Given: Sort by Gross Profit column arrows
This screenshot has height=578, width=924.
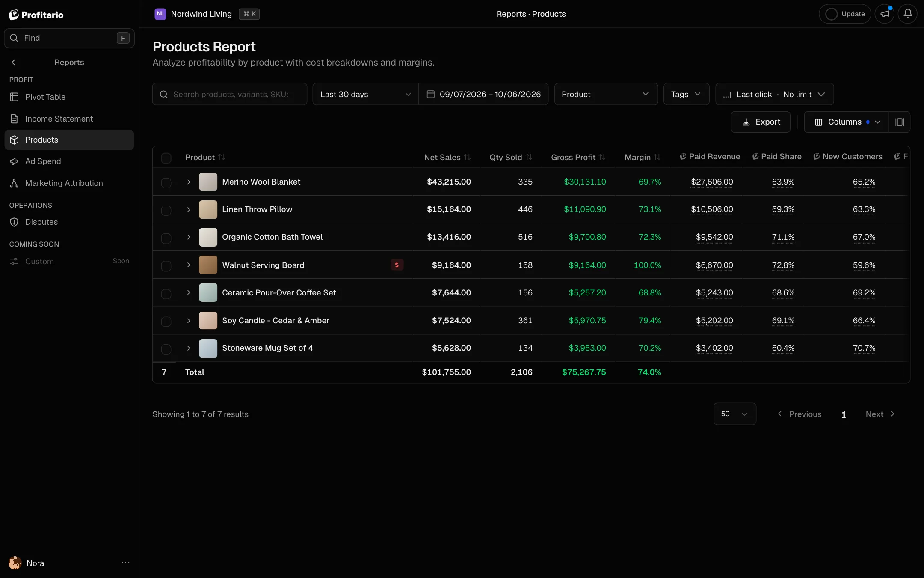Looking at the screenshot, I should pos(602,157).
